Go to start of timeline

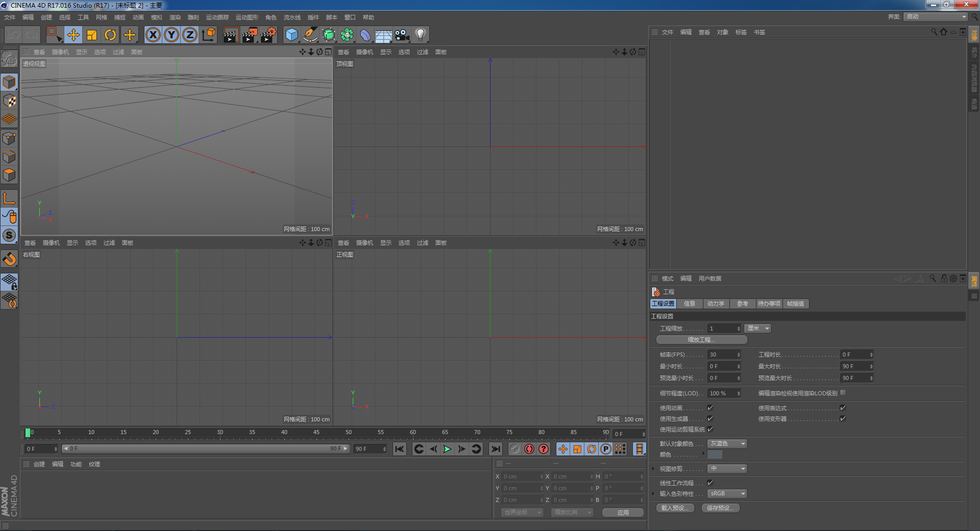pos(399,449)
